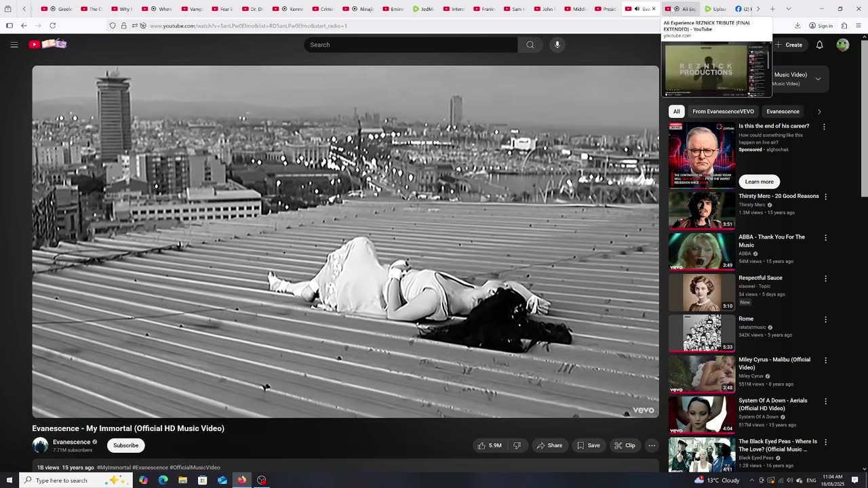This screenshot has width=868, height=488.
Task: Open YouTube notifications bell
Action: [819, 45]
